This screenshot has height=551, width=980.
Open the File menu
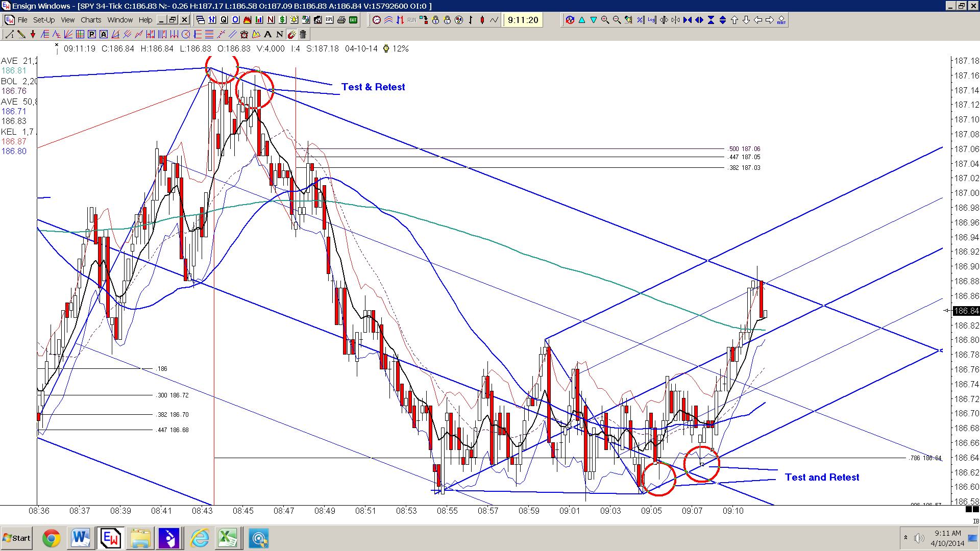(22, 20)
